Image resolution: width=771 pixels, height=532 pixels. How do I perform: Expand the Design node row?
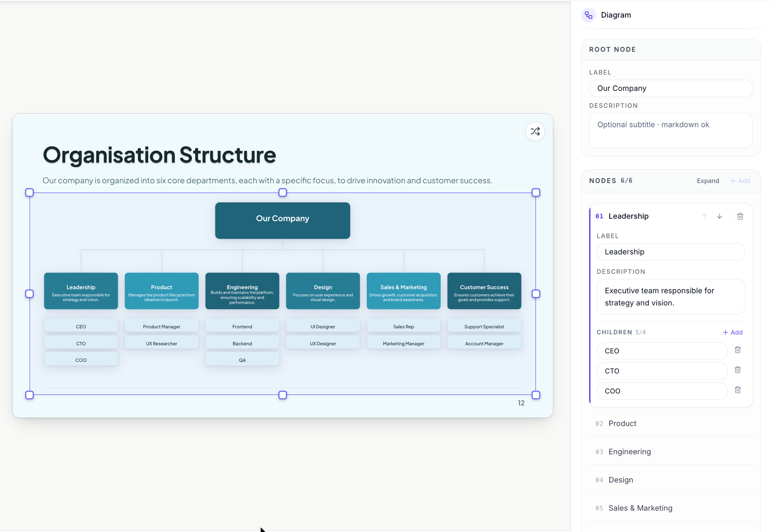pos(671,480)
